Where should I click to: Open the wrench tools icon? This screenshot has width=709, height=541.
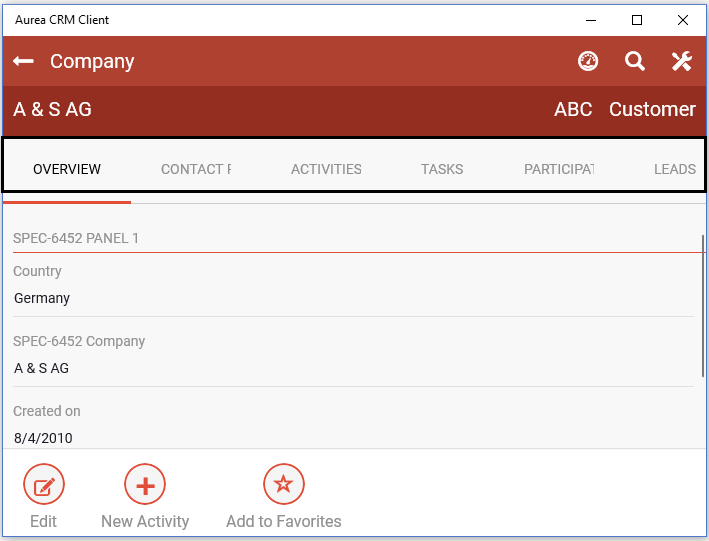(682, 61)
